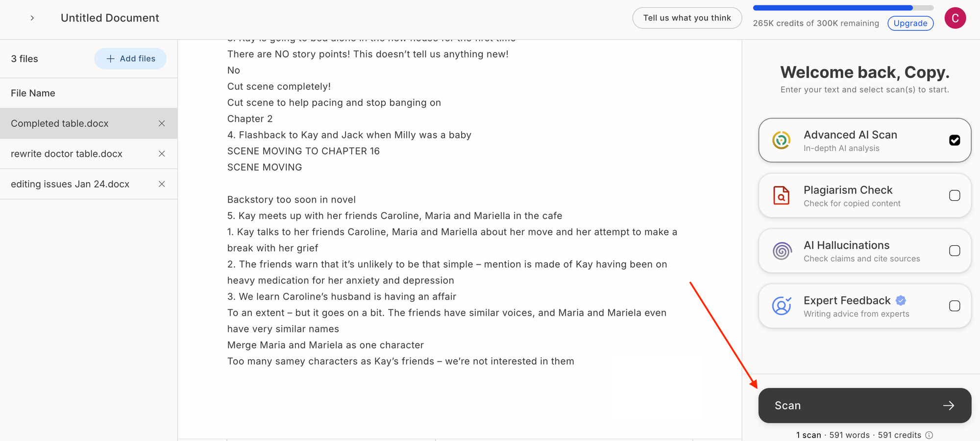Click the Expert Feedback person icon
Viewport: 980px width, 441px height.
click(782, 306)
